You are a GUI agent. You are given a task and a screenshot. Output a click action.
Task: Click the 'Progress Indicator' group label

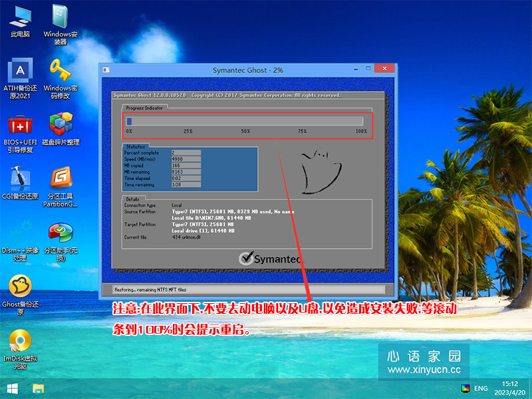click(x=144, y=108)
